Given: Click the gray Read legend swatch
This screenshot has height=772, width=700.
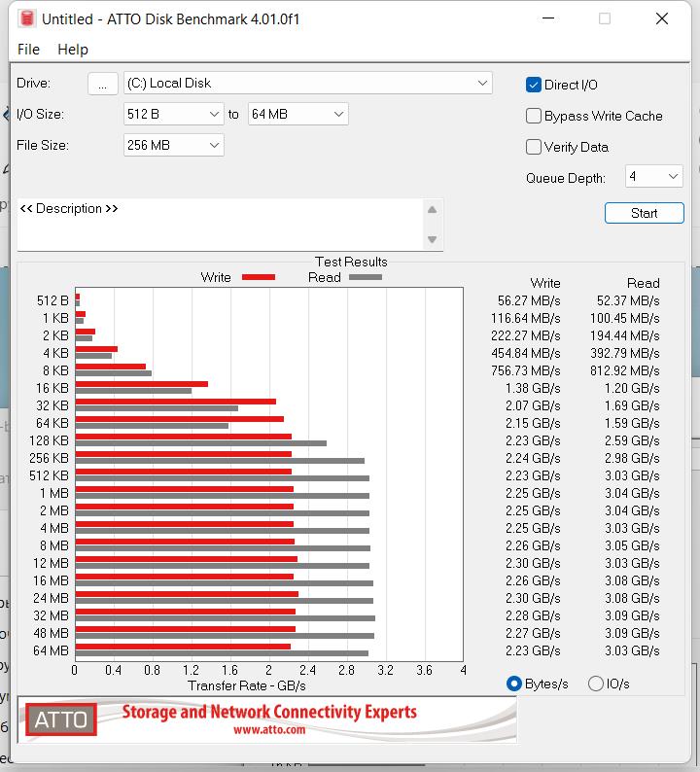Looking at the screenshot, I should [x=366, y=277].
